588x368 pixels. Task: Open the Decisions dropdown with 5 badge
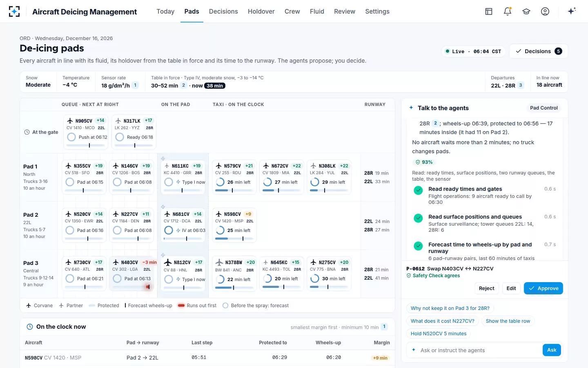(539, 51)
